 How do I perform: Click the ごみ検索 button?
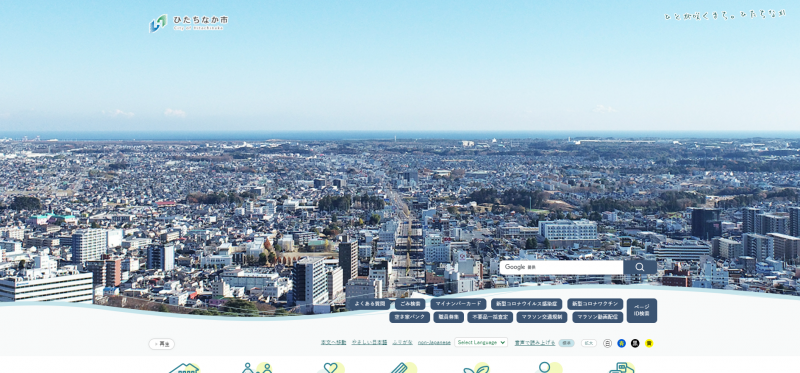coord(410,304)
